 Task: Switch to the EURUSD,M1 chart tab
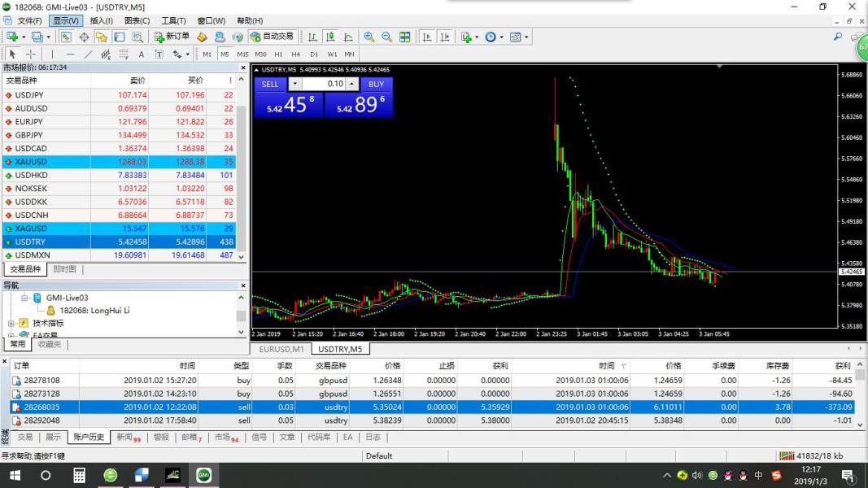[x=281, y=349]
